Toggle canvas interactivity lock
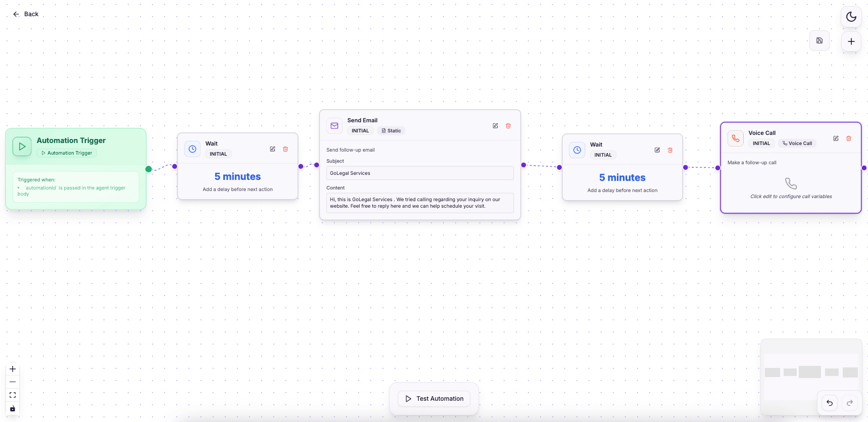 point(13,409)
